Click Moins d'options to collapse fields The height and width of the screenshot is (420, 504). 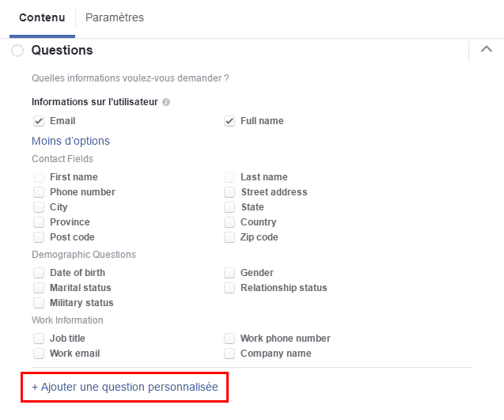(x=70, y=141)
